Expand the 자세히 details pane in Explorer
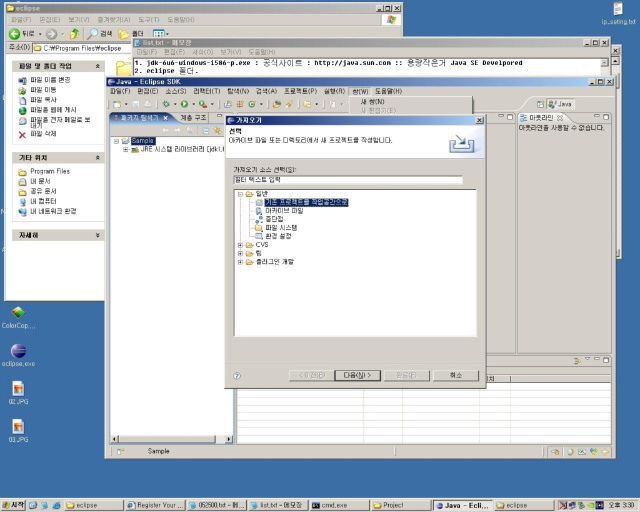This screenshot has height=512, width=640. (x=98, y=235)
